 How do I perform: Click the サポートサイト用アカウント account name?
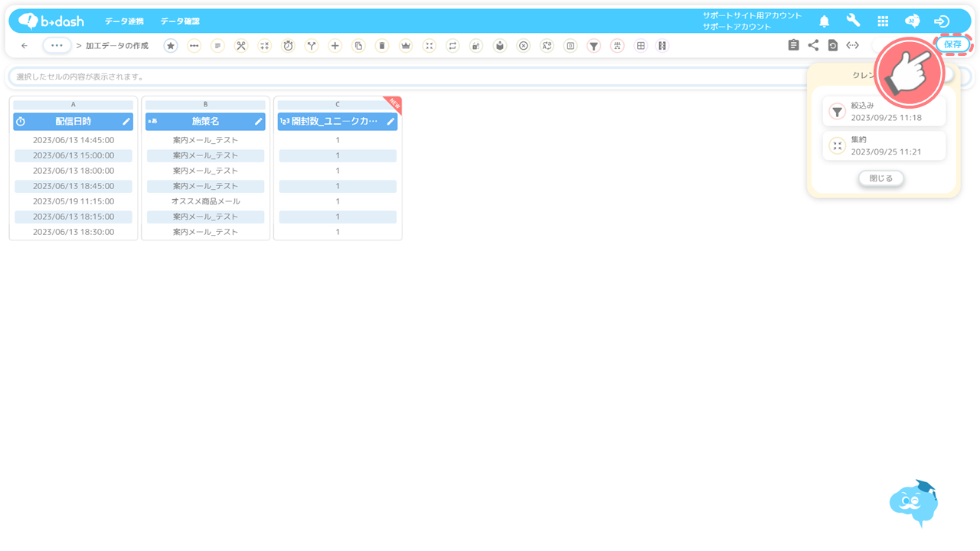coord(752,15)
